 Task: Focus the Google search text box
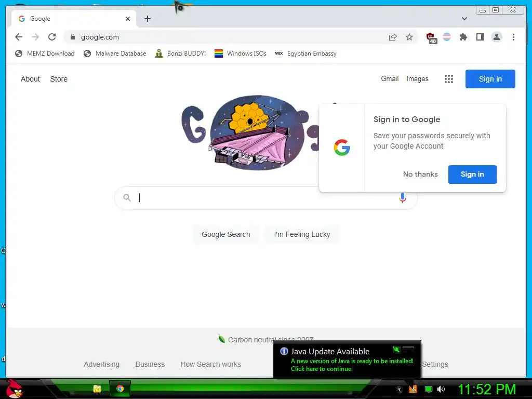pyautogui.click(x=266, y=198)
